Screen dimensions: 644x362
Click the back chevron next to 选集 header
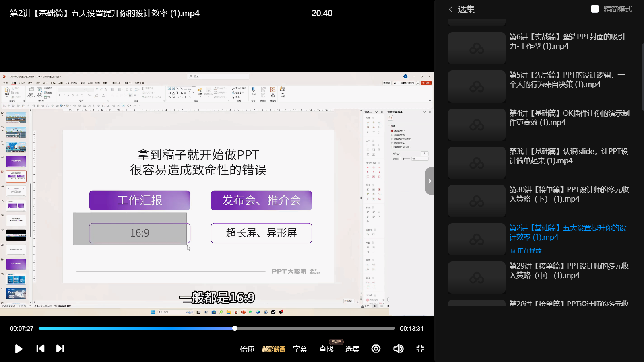pos(451,9)
